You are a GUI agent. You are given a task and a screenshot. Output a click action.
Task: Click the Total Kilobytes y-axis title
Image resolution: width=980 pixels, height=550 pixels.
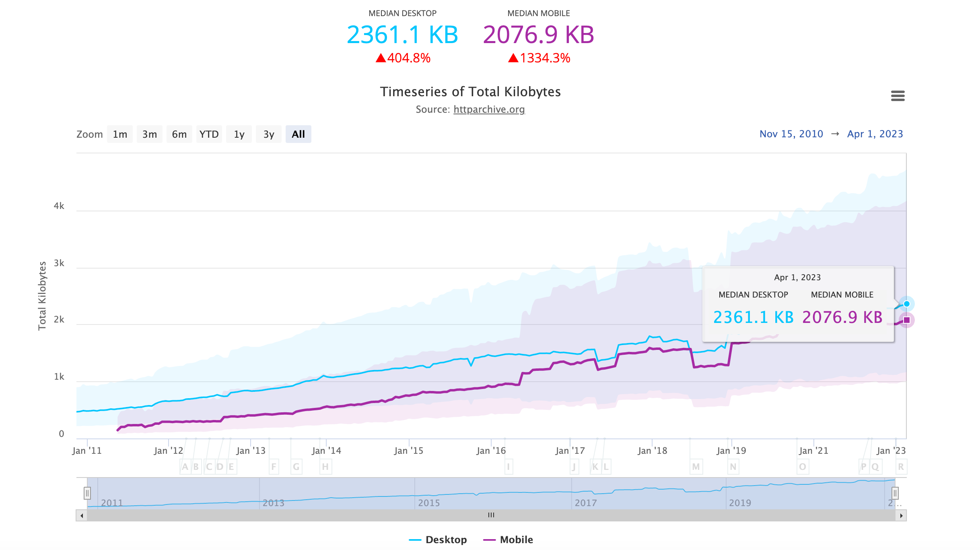(42, 296)
